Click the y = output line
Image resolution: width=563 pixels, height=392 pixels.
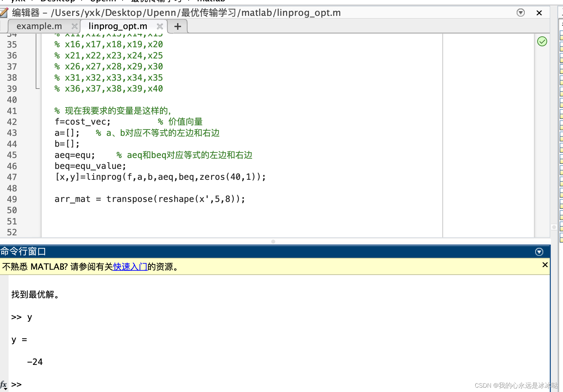tap(19, 340)
